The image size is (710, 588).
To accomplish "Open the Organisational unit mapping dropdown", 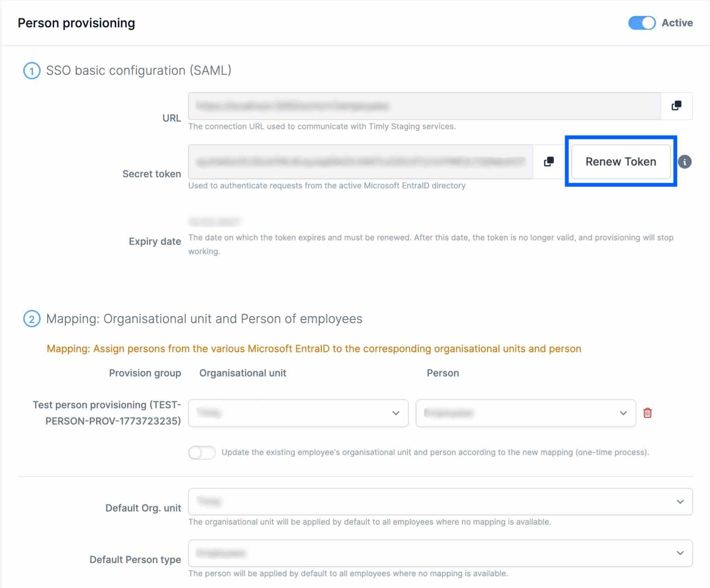I will [298, 413].
